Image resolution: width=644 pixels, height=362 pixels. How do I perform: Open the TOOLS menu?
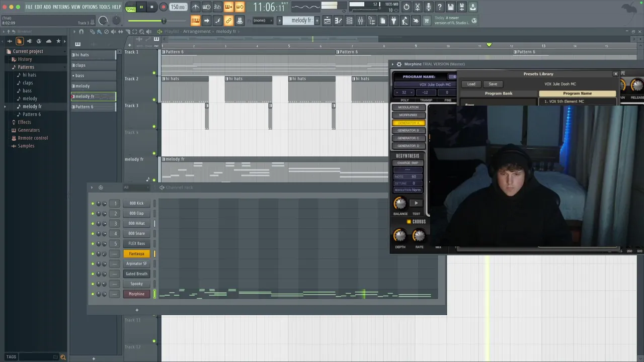[x=105, y=7]
